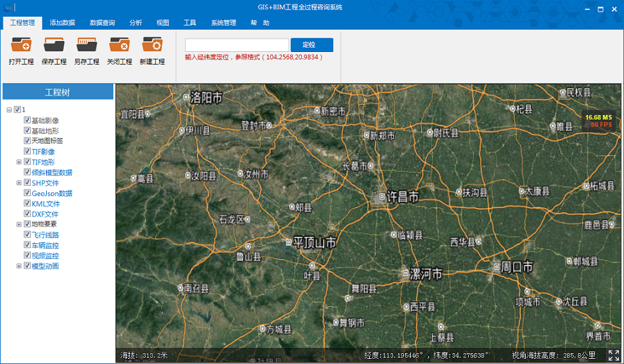Switch to the 分析 ribbon tab
This screenshot has width=624, height=364.
coord(135,23)
